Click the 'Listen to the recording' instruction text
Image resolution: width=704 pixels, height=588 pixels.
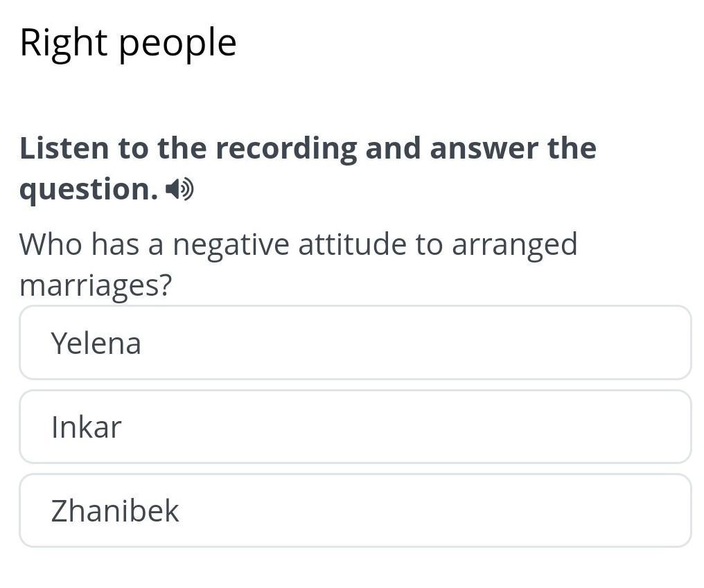(x=307, y=149)
